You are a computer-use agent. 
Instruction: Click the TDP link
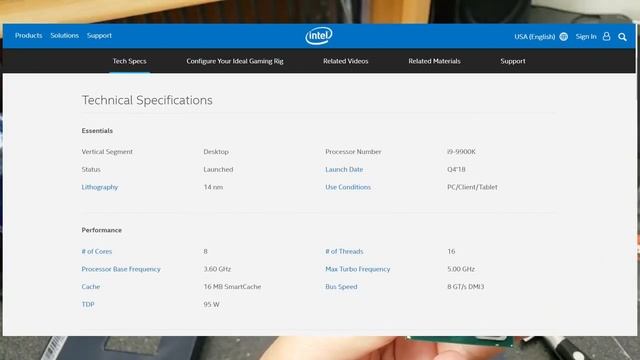(x=88, y=304)
